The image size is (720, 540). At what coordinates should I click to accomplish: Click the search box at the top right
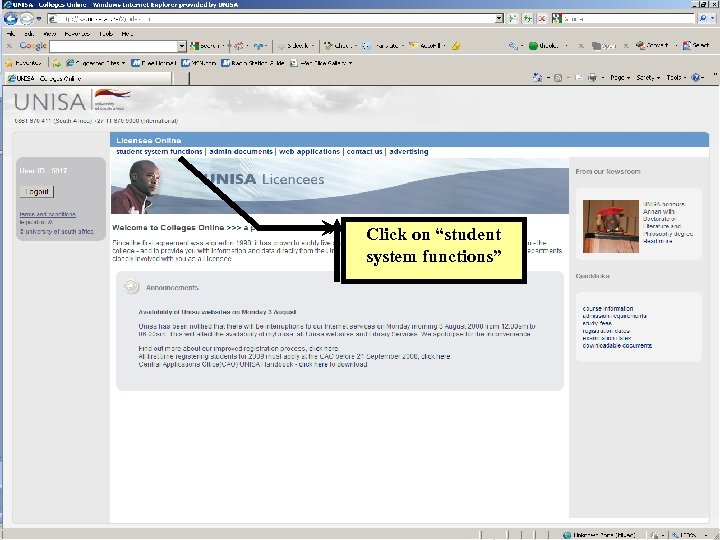tap(627, 19)
